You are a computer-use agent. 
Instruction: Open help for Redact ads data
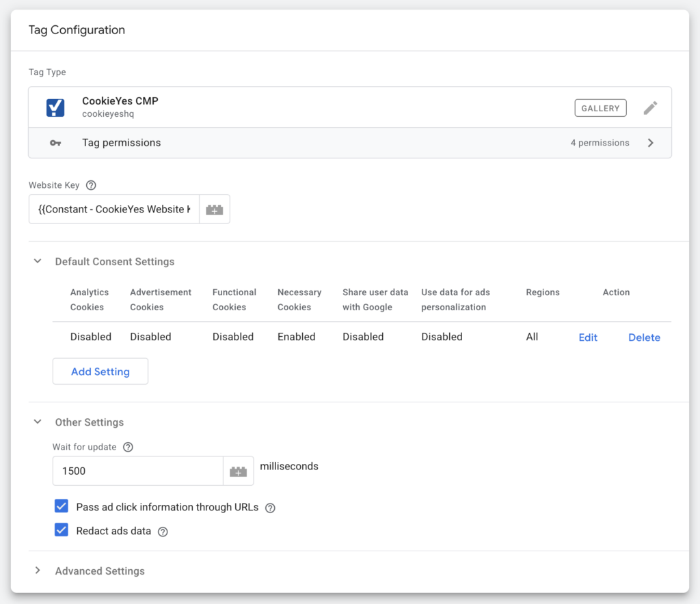[163, 532]
